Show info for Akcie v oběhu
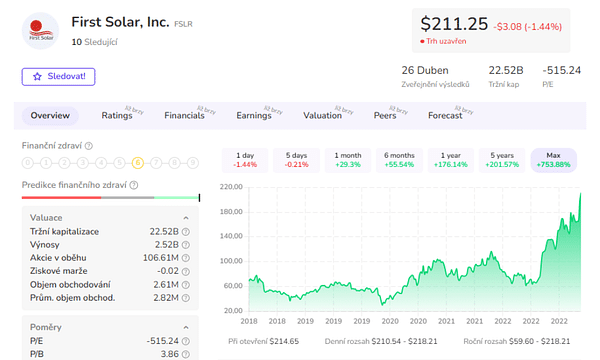Viewport: 600px width, 360px height. click(x=186, y=258)
